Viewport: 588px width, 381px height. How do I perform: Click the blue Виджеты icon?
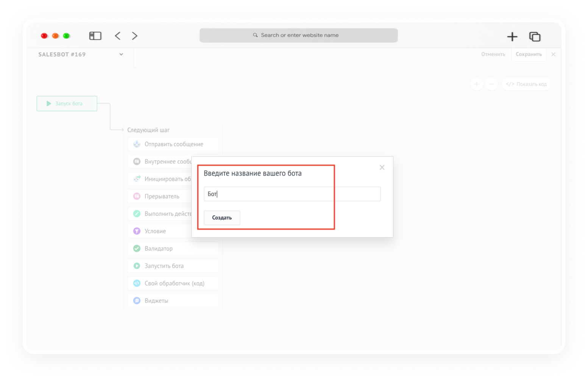pyautogui.click(x=137, y=301)
